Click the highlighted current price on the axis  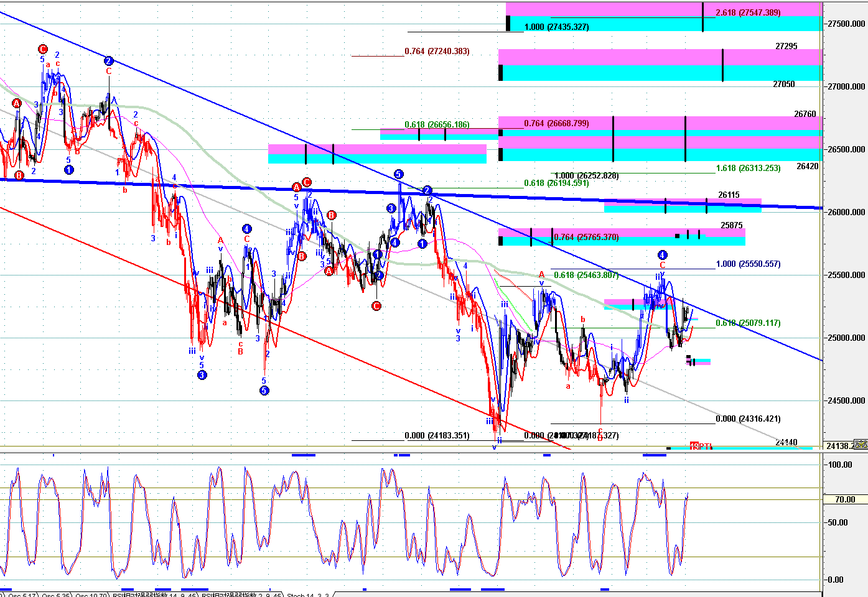pyautogui.click(x=839, y=445)
